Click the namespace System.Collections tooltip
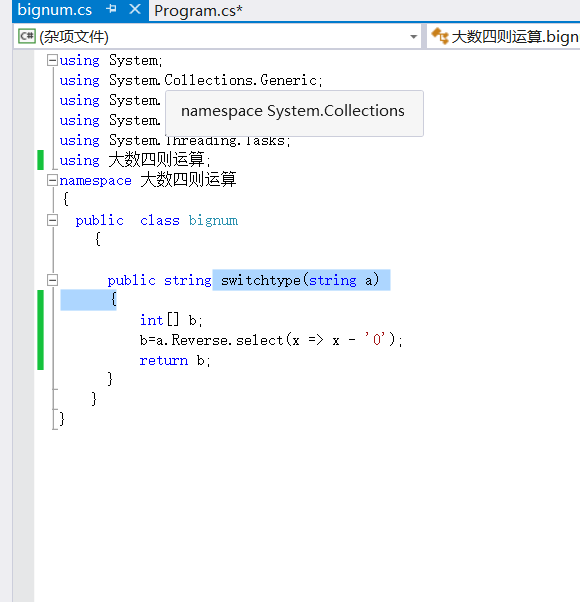Image resolution: width=580 pixels, height=602 pixels. pyautogui.click(x=294, y=113)
